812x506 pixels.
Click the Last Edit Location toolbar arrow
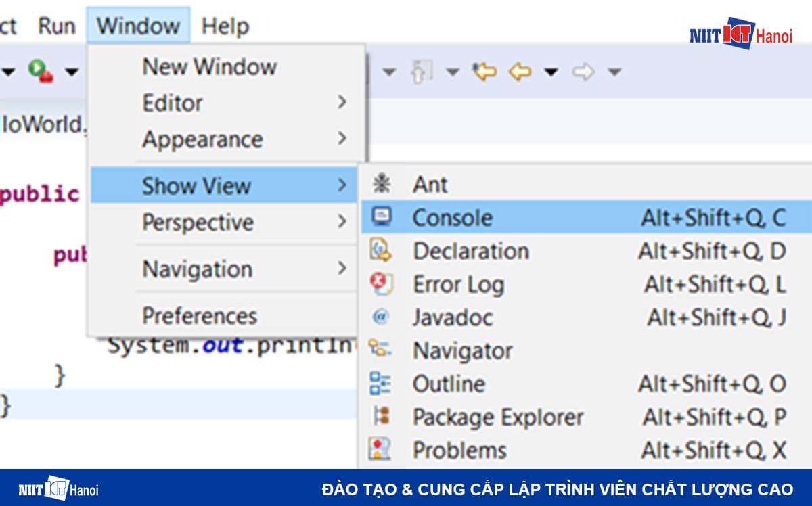click(x=484, y=72)
